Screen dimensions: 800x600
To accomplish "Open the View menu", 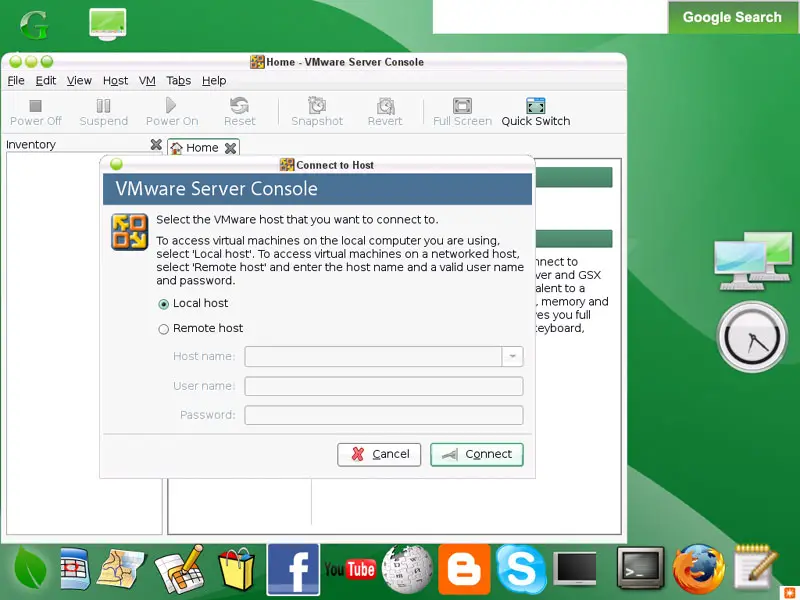I will tap(79, 81).
